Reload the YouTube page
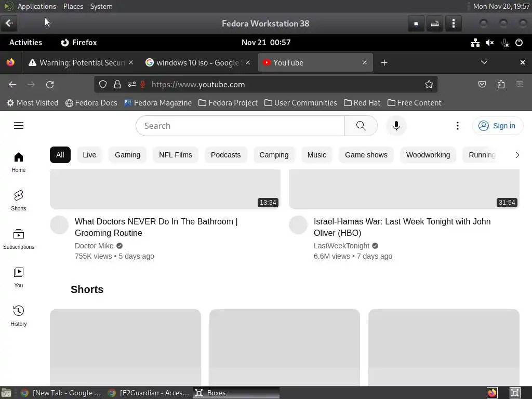 pyautogui.click(x=50, y=85)
